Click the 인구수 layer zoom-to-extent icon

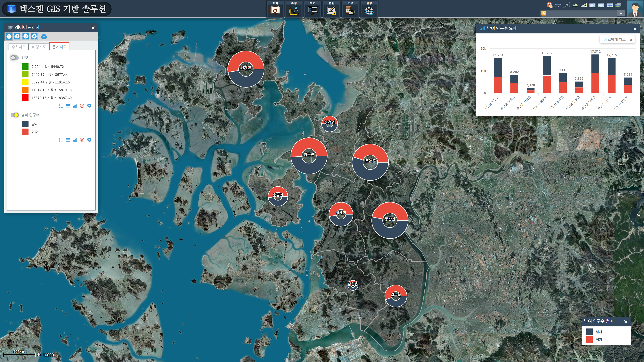click(61, 106)
